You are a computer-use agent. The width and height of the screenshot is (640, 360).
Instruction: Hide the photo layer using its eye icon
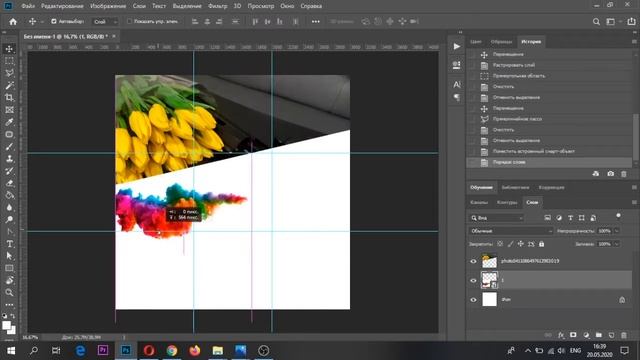tap(473, 261)
